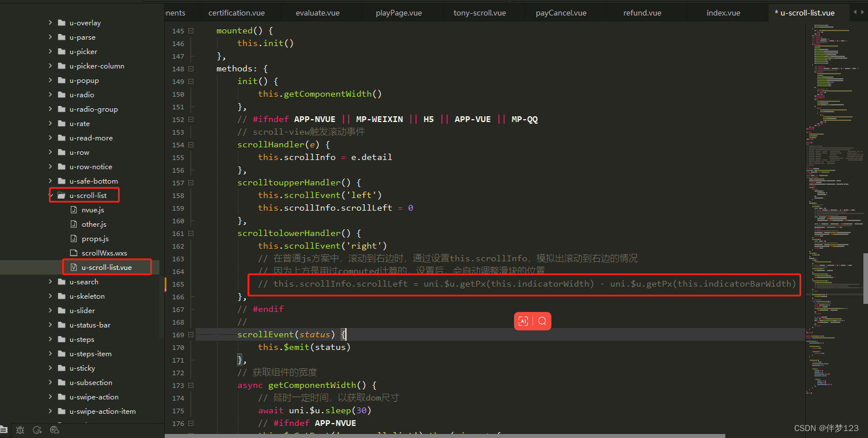Open the project file tree panel icon

click(3, 429)
